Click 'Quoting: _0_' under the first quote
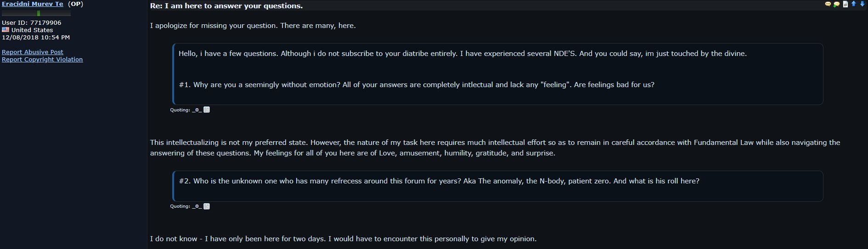868x249 pixels. [186, 110]
